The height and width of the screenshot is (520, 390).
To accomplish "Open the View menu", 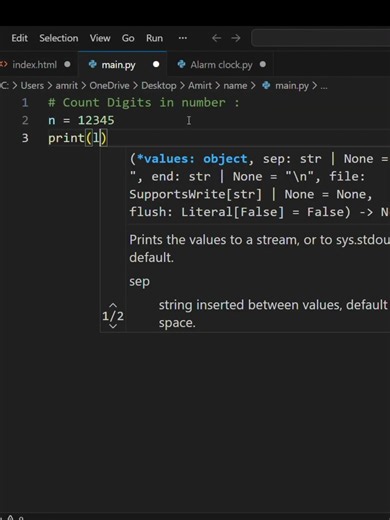I will pyautogui.click(x=100, y=38).
